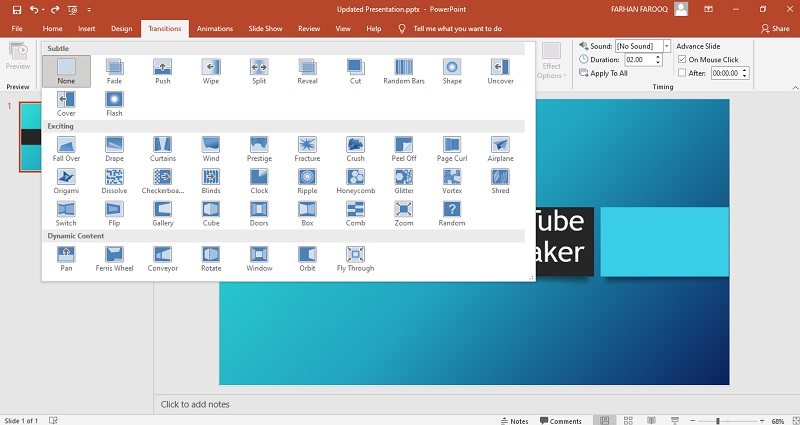Select the Page Curl transition
The width and height of the screenshot is (800, 425).
coord(452,149)
